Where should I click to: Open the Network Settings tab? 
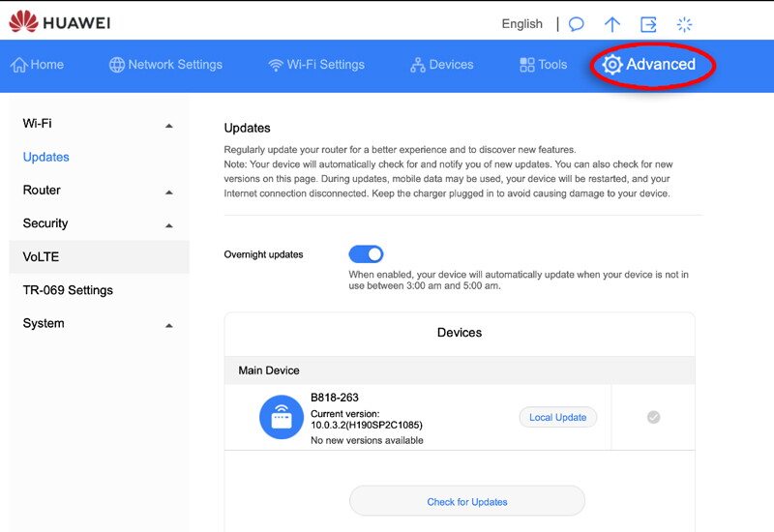pyautogui.click(x=165, y=65)
